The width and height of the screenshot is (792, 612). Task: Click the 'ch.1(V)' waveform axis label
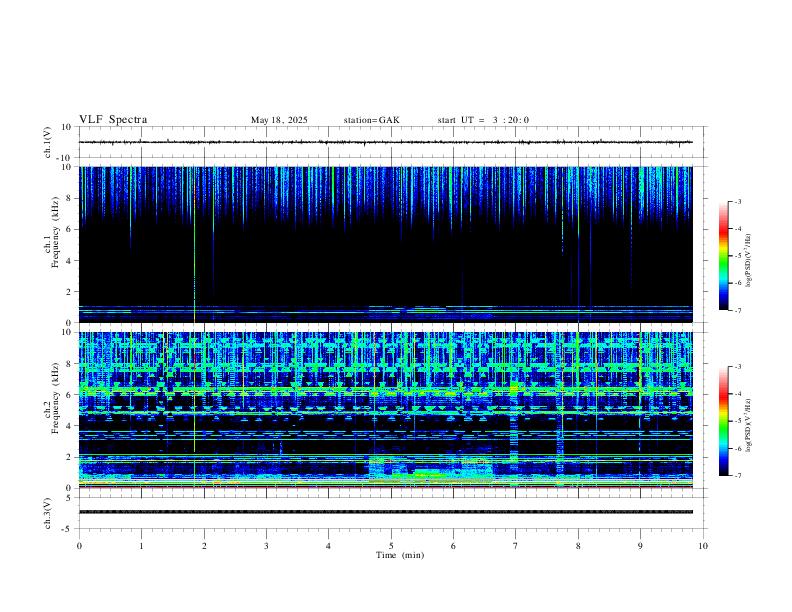47,142
